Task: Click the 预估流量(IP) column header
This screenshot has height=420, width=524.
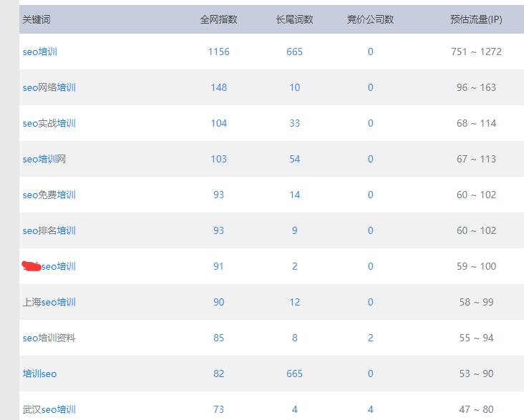Action: coord(476,19)
